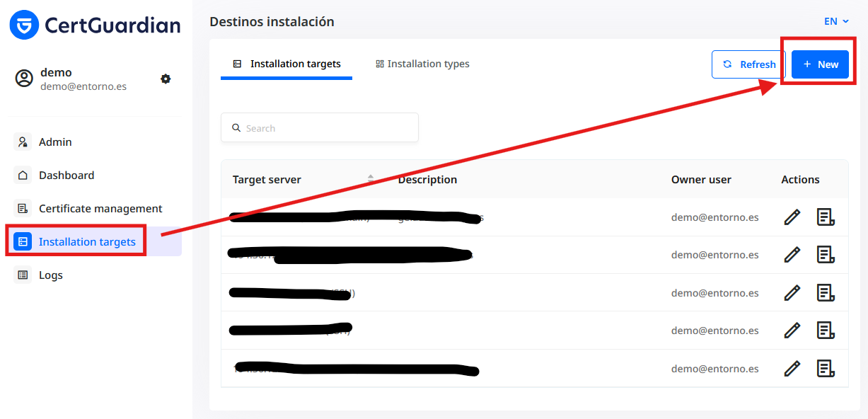Open settings gear beside demo user

coord(166,79)
